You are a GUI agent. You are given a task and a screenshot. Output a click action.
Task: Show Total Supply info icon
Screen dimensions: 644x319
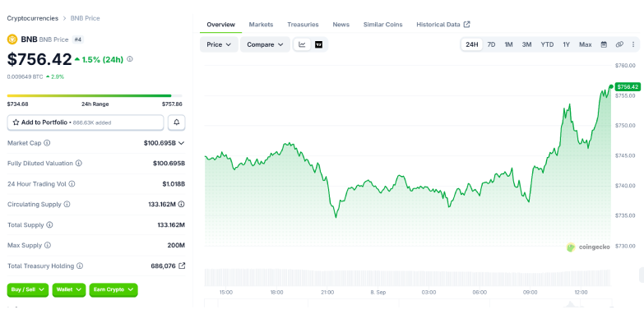49,224
